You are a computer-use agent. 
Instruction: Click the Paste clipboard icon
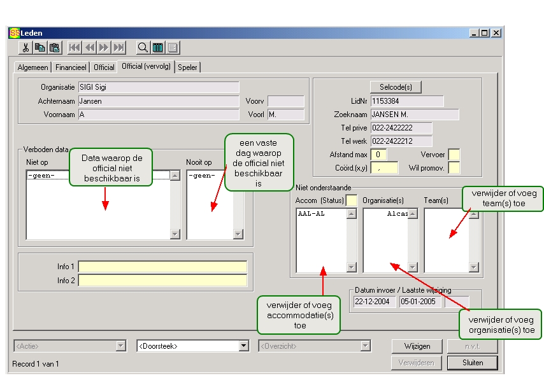click(x=54, y=48)
